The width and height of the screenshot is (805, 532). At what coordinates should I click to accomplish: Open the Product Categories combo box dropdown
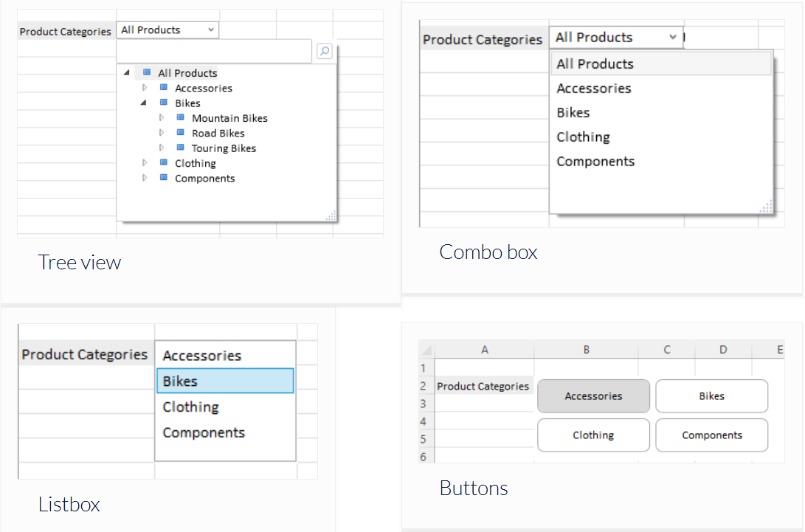pyautogui.click(x=673, y=37)
